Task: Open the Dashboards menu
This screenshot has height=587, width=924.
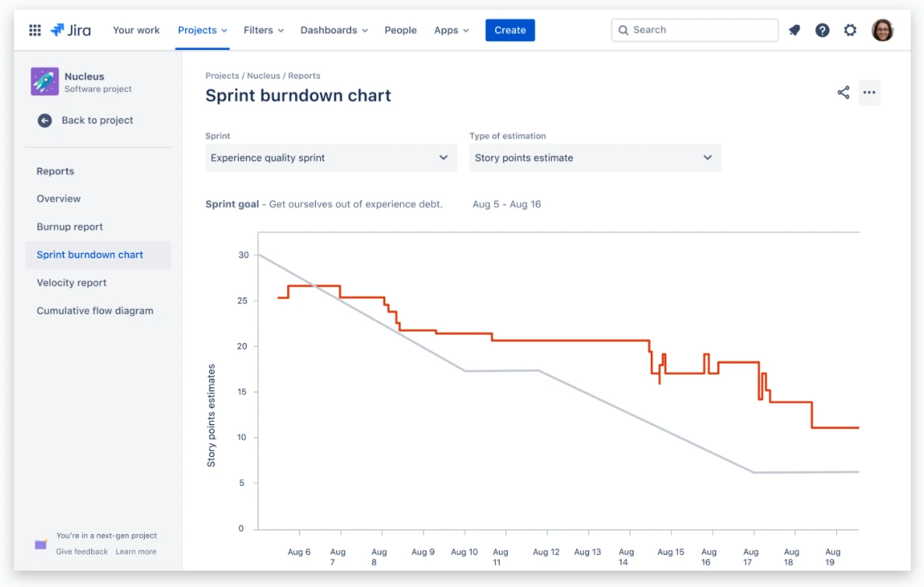Action: click(x=334, y=30)
